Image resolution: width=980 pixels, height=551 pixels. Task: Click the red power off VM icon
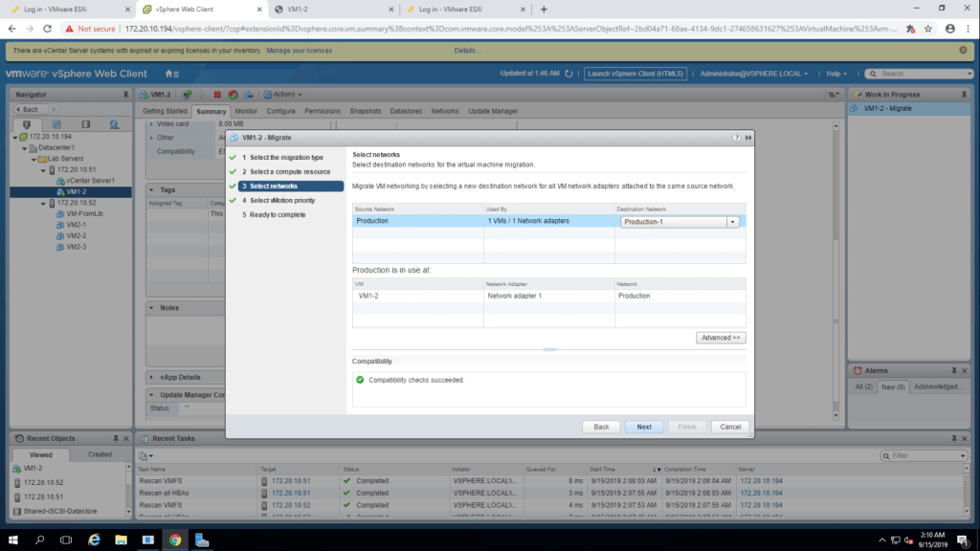click(218, 95)
